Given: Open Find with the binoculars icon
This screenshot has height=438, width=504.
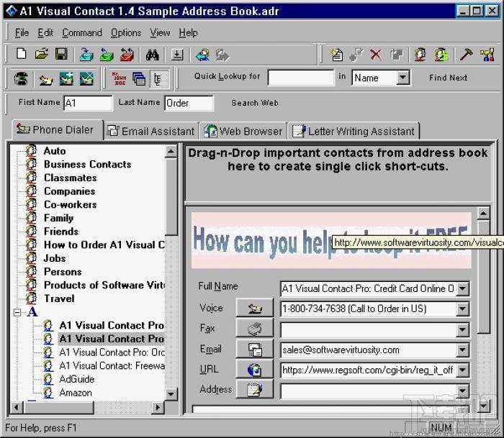Looking at the screenshot, I should pyautogui.click(x=153, y=55).
